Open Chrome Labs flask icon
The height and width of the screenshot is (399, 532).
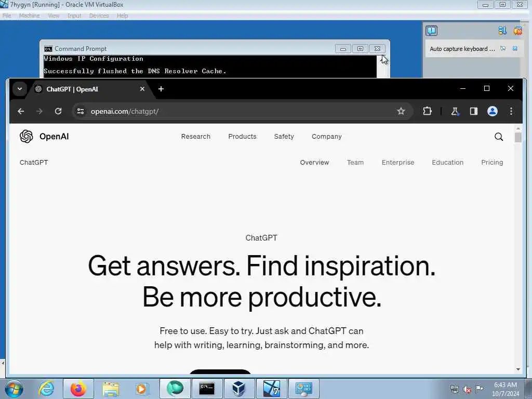pyautogui.click(x=455, y=111)
